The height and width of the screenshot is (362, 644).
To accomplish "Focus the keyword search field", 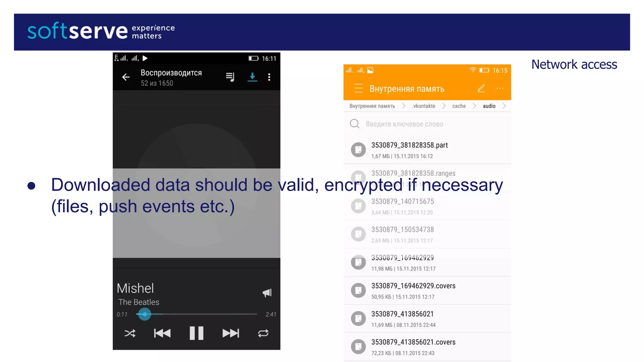I will pos(427,124).
